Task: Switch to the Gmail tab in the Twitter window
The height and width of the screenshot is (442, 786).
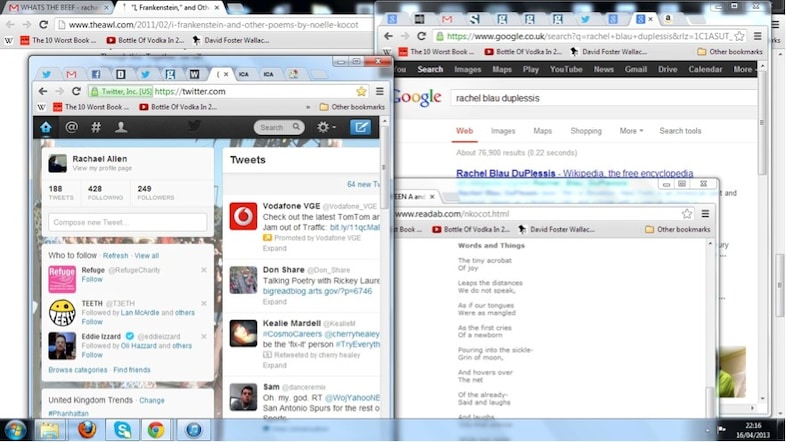Action: pos(71,74)
